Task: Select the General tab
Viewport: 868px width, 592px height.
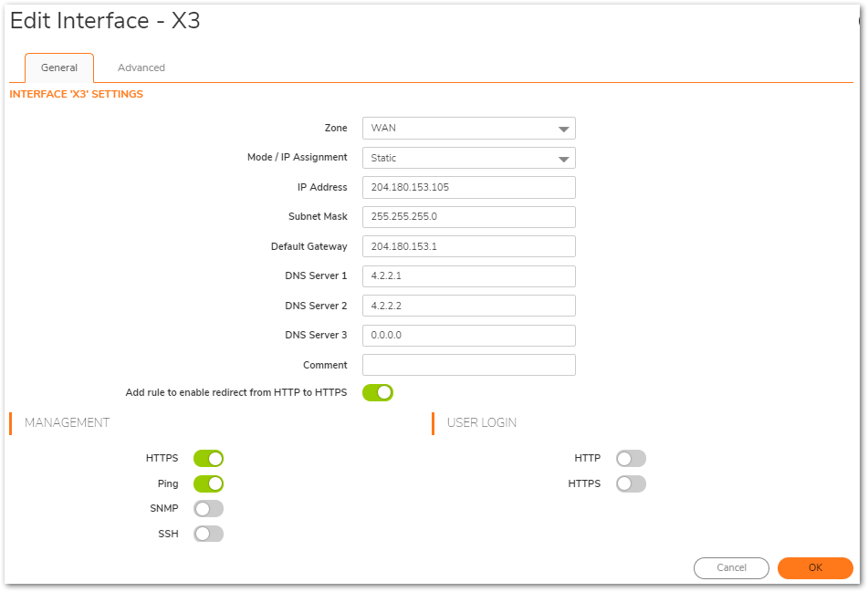Action: [x=59, y=68]
